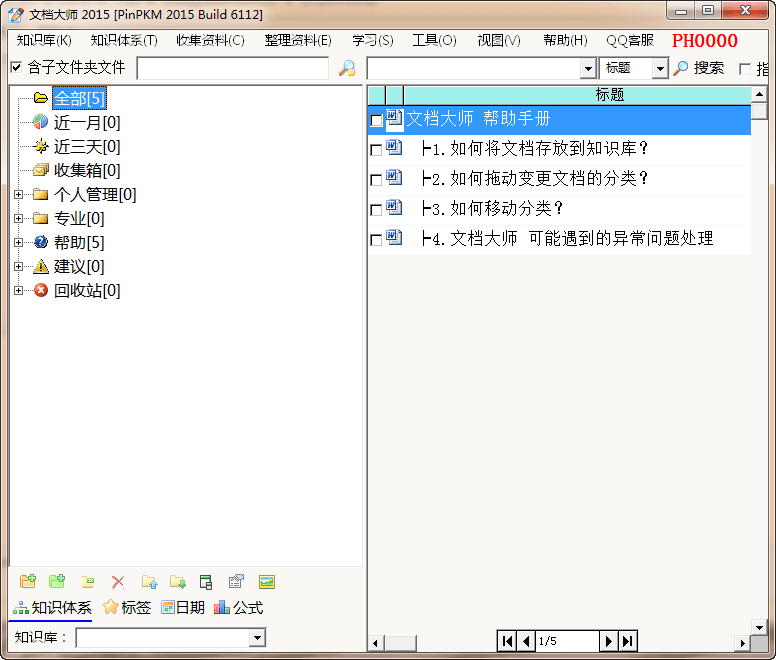This screenshot has width=776, height=660.
Task: Click the landscape picture icon in bottom toolbar
Action: 267,582
